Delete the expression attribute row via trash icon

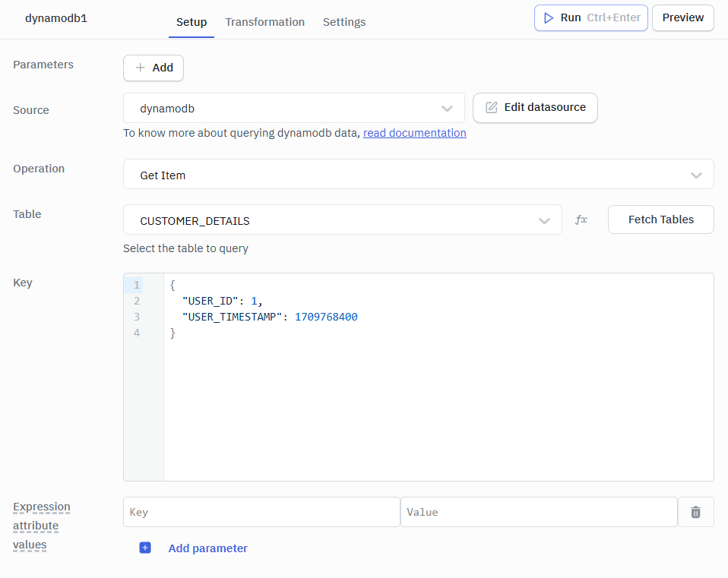[695, 512]
